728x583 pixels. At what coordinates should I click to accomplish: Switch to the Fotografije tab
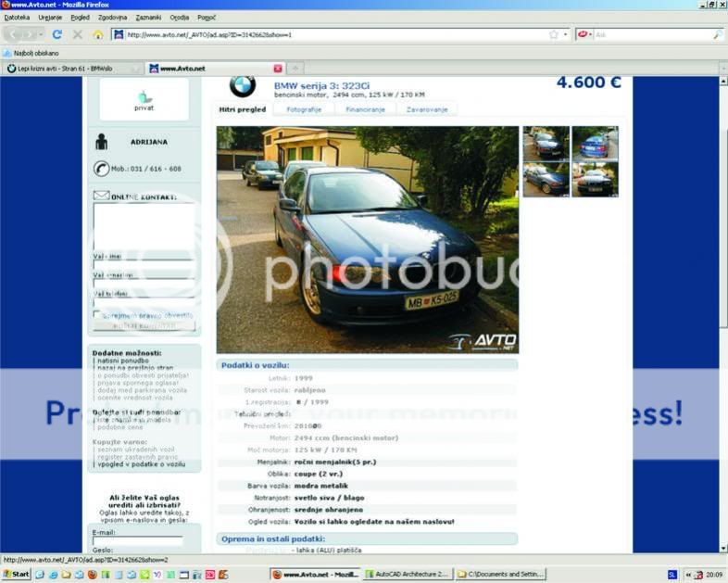304,109
